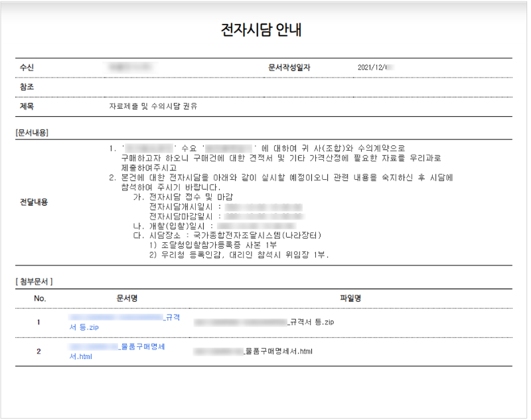Image resolution: width=531 pixels, height=420 pixels.
Task: Click the document title 전자시담 안내
Action: [x=264, y=29]
